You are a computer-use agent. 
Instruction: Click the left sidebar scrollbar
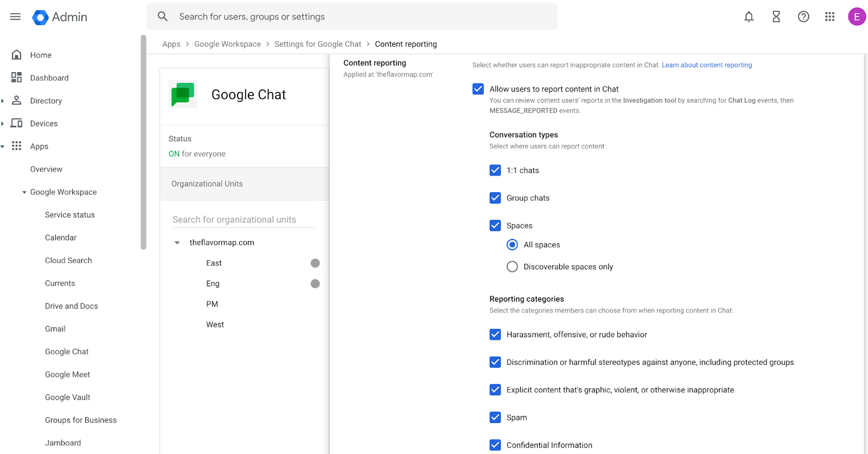pos(143,142)
